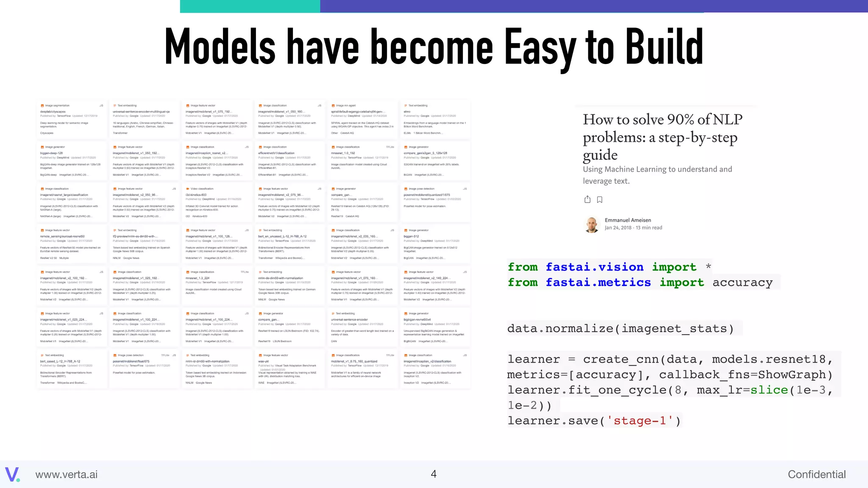868x488 pixels.
Task: Click the image segmentation icon on the deeplab/cityscapes card
Action: click(x=42, y=105)
